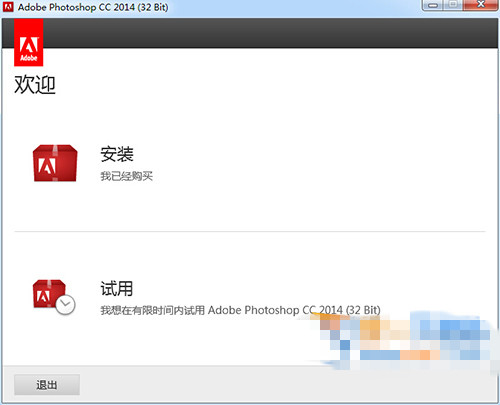
Task: Click the red Adobe install box icon
Action: click(55, 163)
